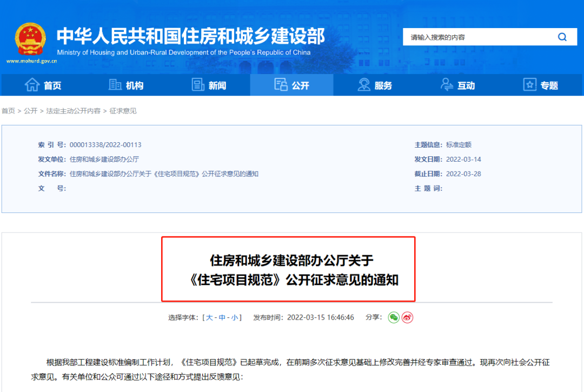Open the 新闻 navigation tab

pyautogui.click(x=209, y=85)
